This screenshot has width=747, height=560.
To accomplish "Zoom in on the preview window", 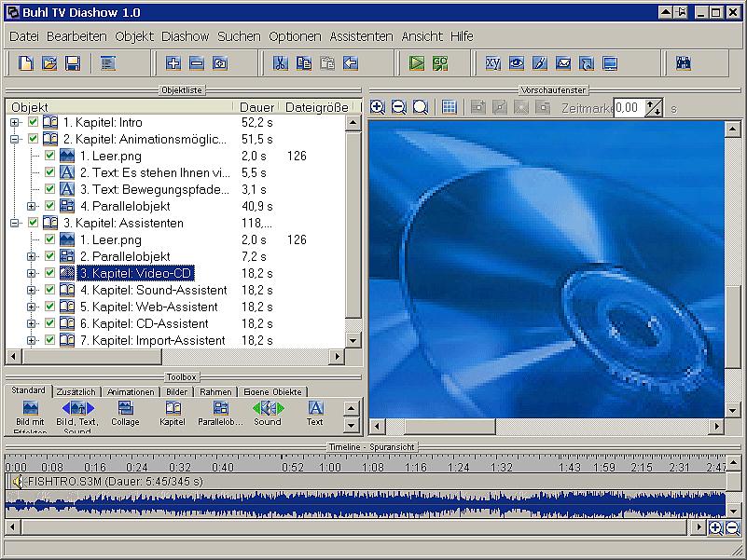I will pyautogui.click(x=378, y=107).
